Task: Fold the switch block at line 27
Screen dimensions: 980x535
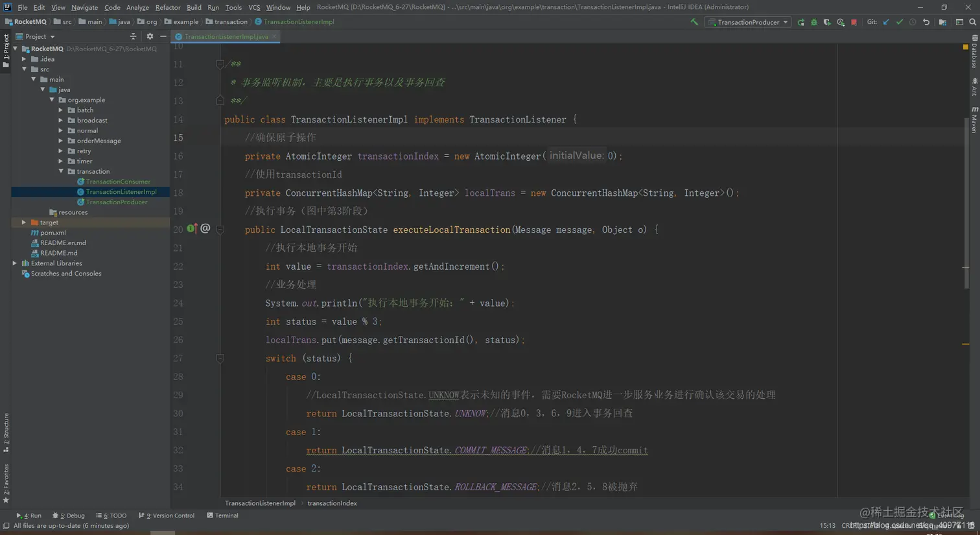Action: click(220, 358)
